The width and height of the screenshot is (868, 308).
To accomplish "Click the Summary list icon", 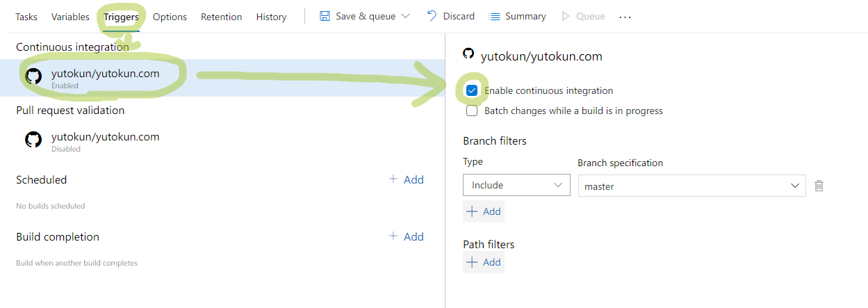I will click(x=495, y=17).
